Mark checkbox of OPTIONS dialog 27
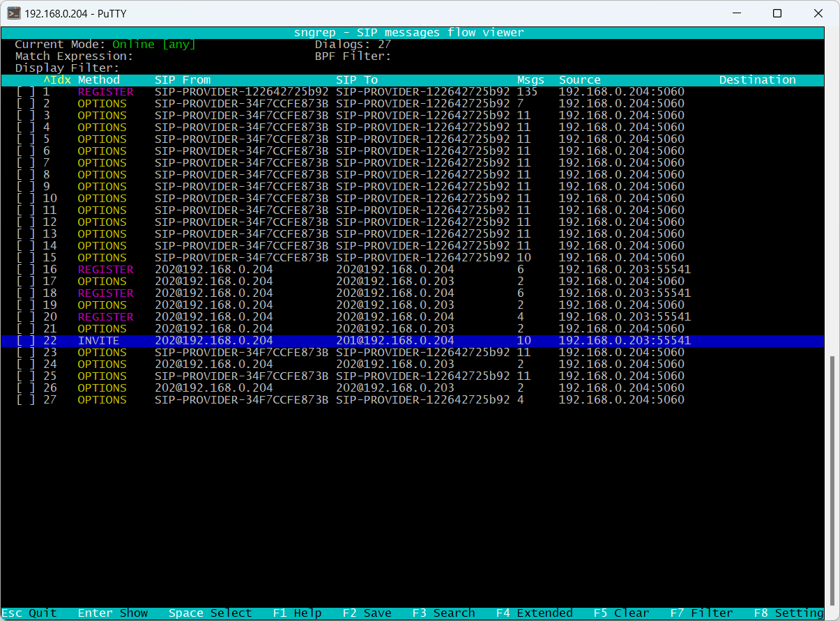 point(25,400)
